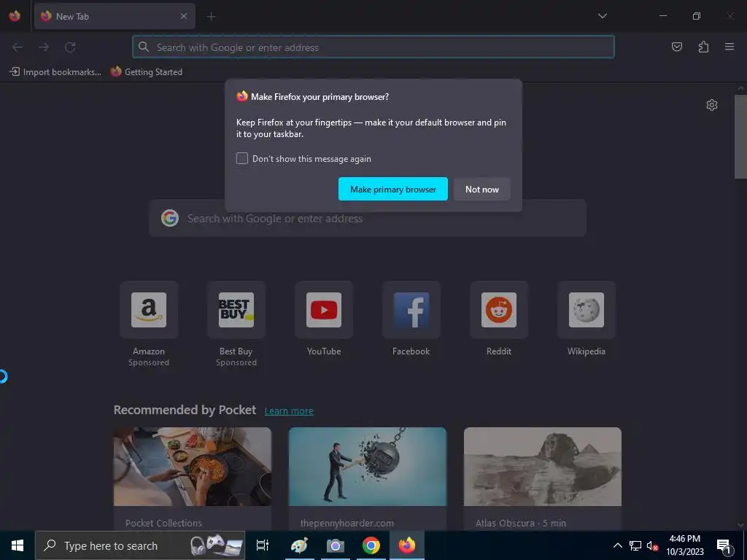Launch Paint from the taskbar

(299, 545)
